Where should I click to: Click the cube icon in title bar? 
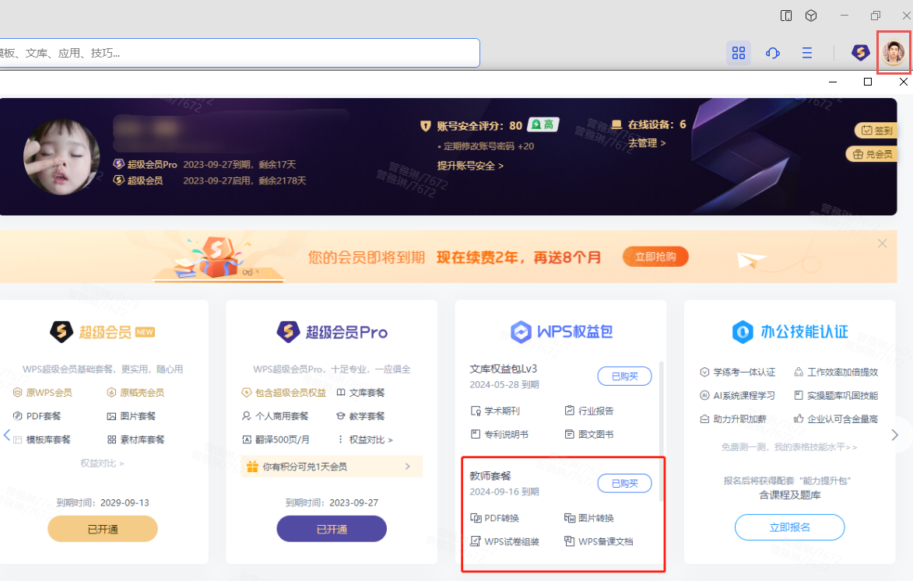pyautogui.click(x=811, y=16)
